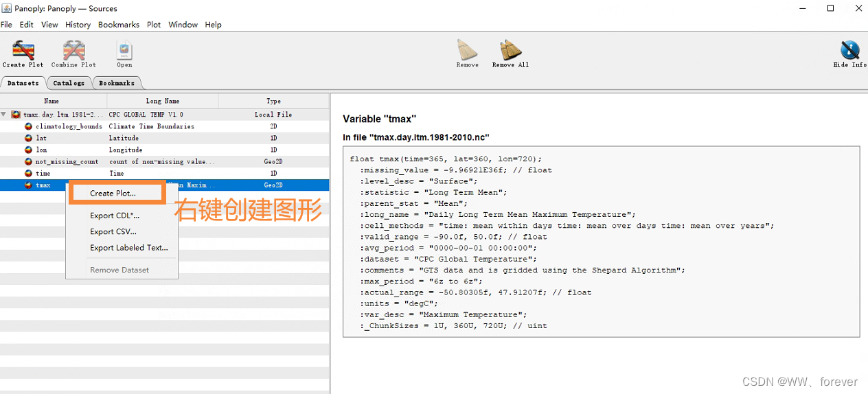Click the Local File type cell
This screenshot has height=394, width=868.
tap(273, 115)
